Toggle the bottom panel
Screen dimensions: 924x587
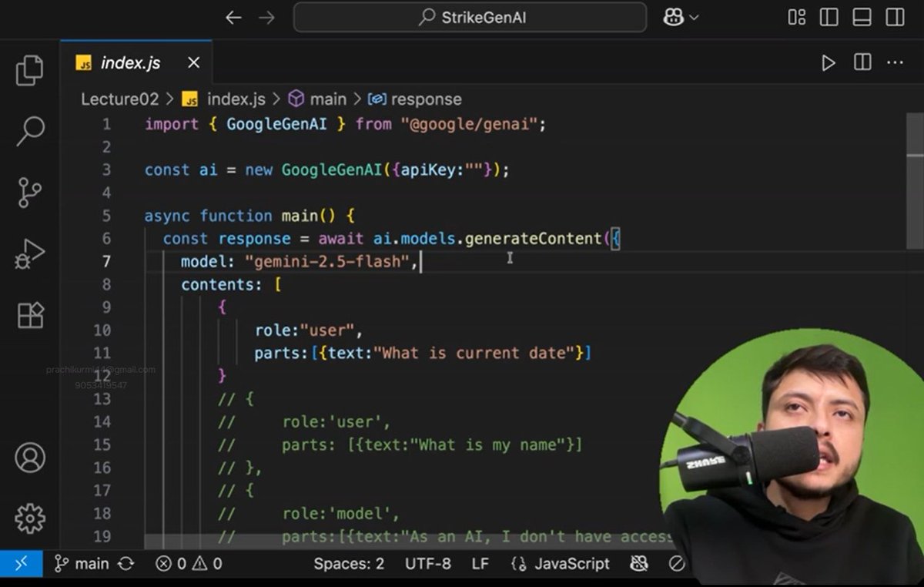(862, 17)
